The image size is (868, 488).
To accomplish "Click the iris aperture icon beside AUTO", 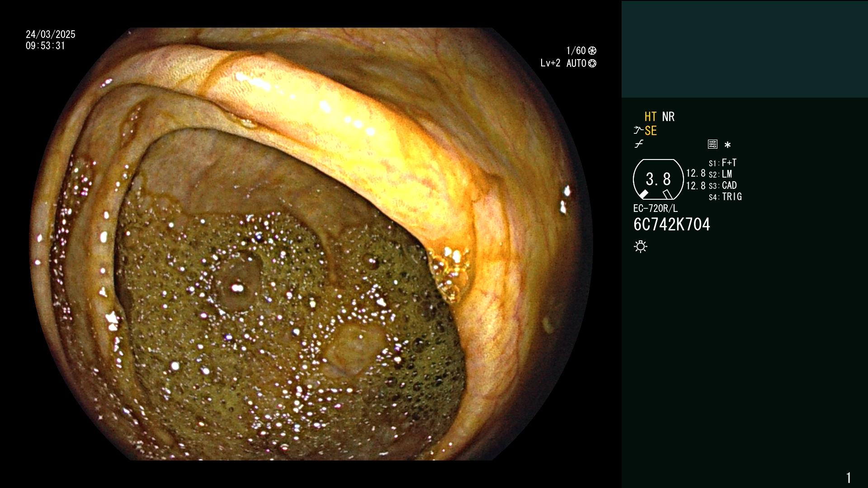I will click(592, 63).
